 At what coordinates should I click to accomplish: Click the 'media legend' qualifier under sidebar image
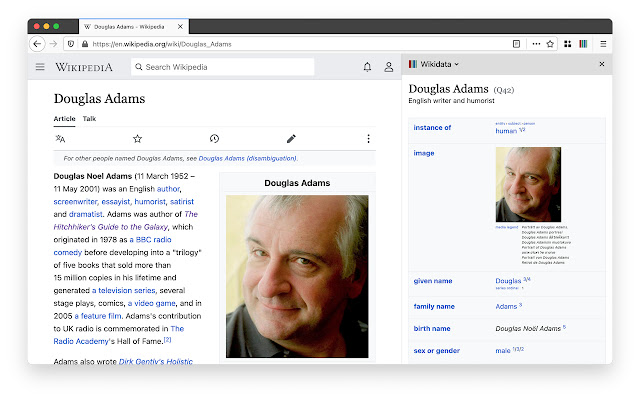507,227
